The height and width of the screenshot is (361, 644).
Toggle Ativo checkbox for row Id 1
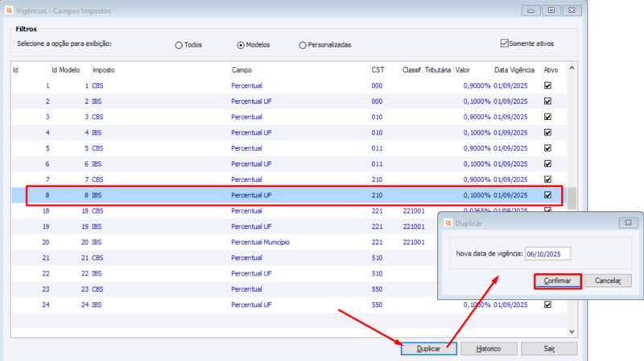(548, 85)
